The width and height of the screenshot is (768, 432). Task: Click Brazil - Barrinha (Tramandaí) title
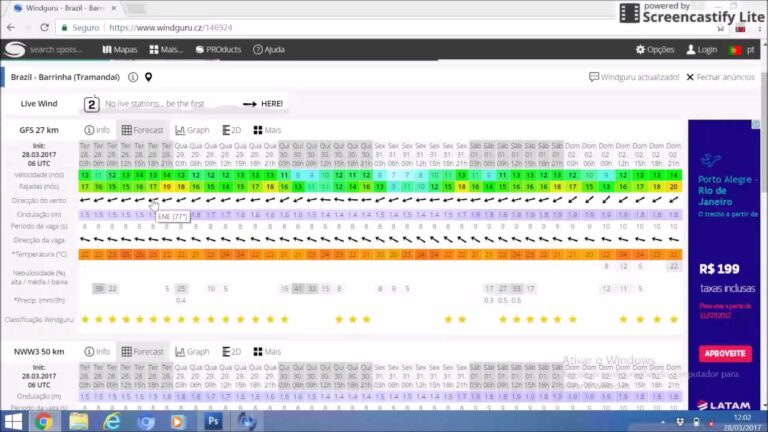point(65,77)
